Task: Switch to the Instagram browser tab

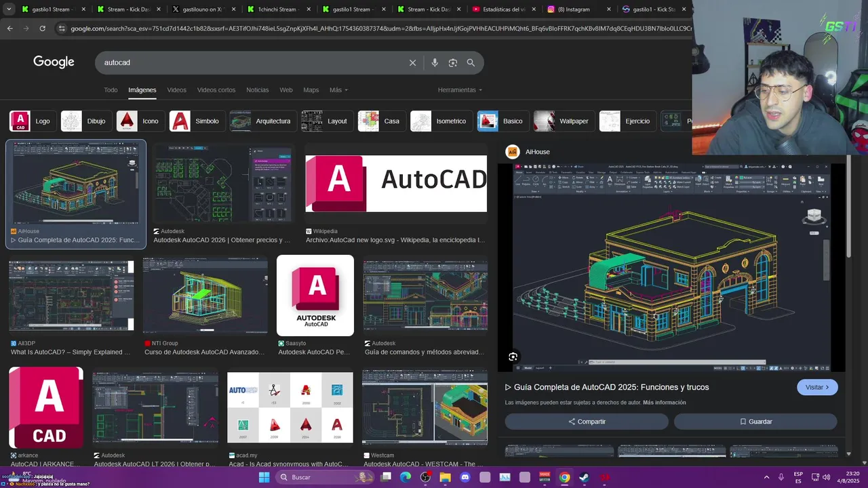Action: point(573,9)
